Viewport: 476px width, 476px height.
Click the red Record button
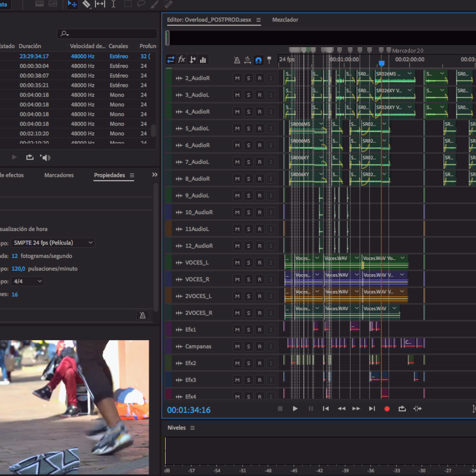coord(387,409)
